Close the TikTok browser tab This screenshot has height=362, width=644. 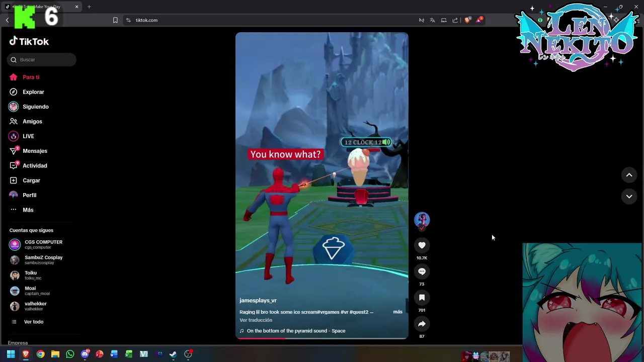pos(76,7)
